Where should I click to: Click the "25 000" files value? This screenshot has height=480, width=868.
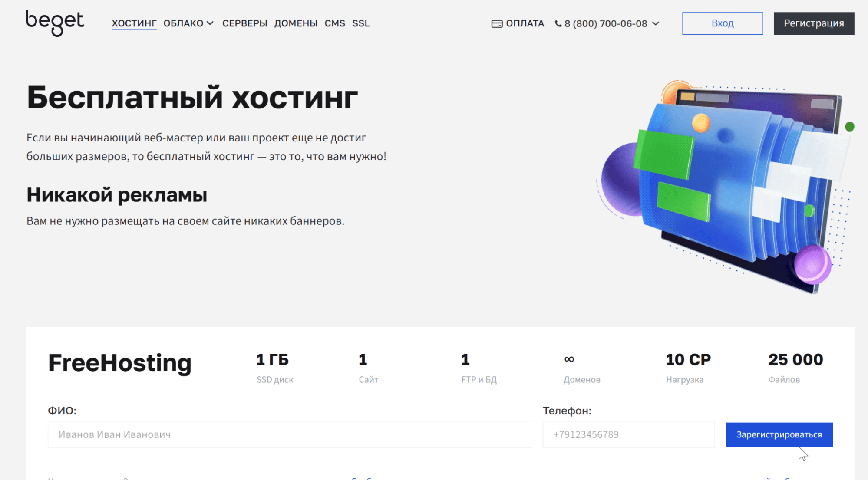pos(795,359)
